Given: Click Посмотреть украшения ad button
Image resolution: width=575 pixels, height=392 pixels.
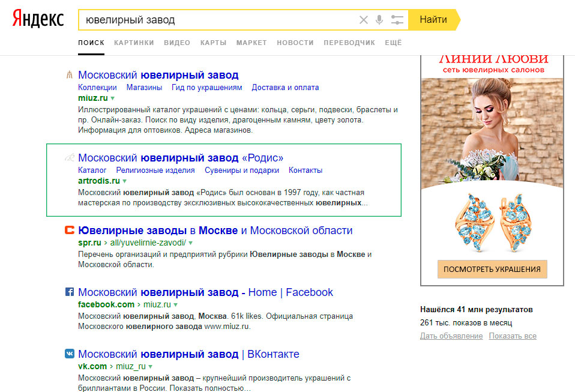Looking at the screenshot, I should (x=492, y=269).
